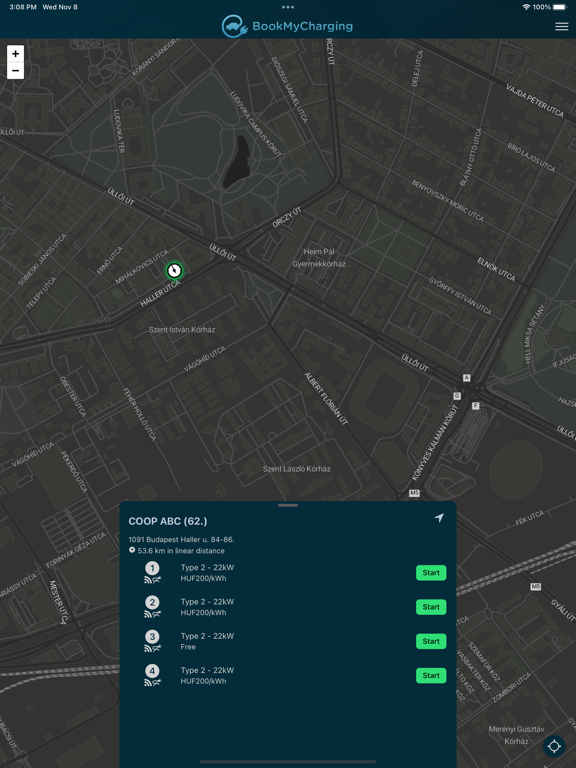Open navigation directions arrow for COOP ABC

pos(439,518)
